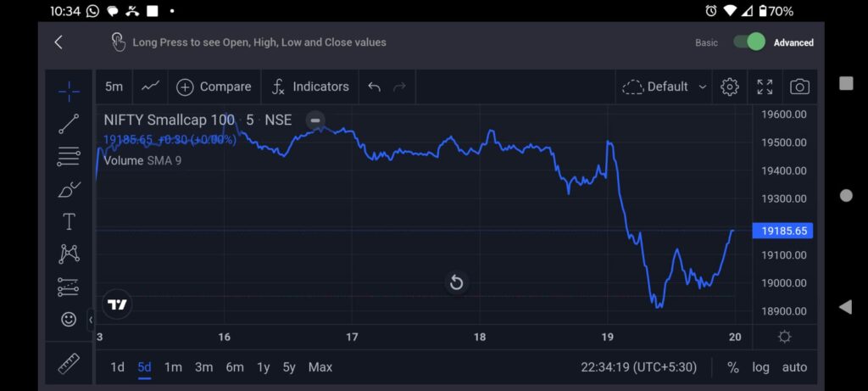This screenshot has height=391, width=868.
Task: Select the 5d range
Action: click(144, 367)
